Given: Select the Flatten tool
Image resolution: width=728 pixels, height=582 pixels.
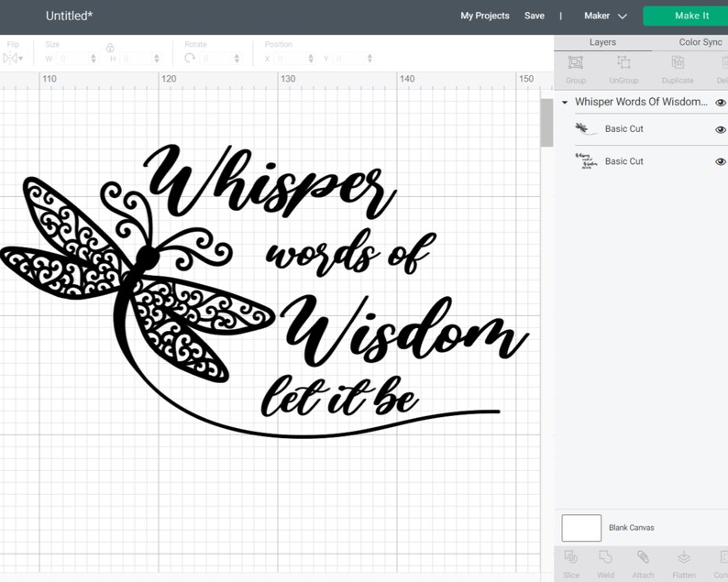Looking at the screenshot, I should click(x=684, y=556).
